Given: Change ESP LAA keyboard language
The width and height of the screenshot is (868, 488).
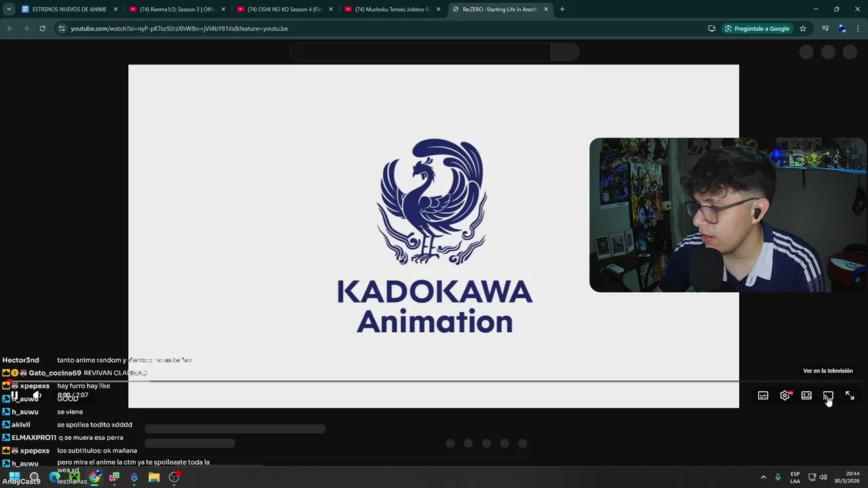Looking at the screenshot, I should tap(795, 477).
